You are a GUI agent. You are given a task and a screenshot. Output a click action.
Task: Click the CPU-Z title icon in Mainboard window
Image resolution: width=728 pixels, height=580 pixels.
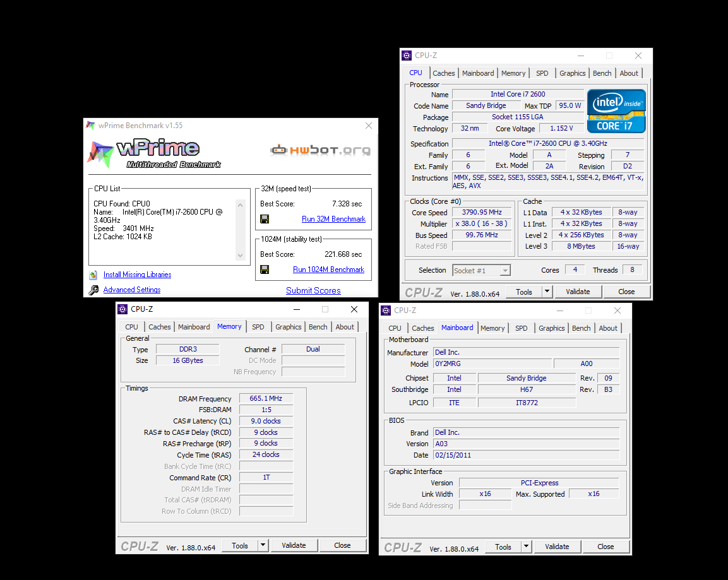pyautogui.click(x=386, y=311)
